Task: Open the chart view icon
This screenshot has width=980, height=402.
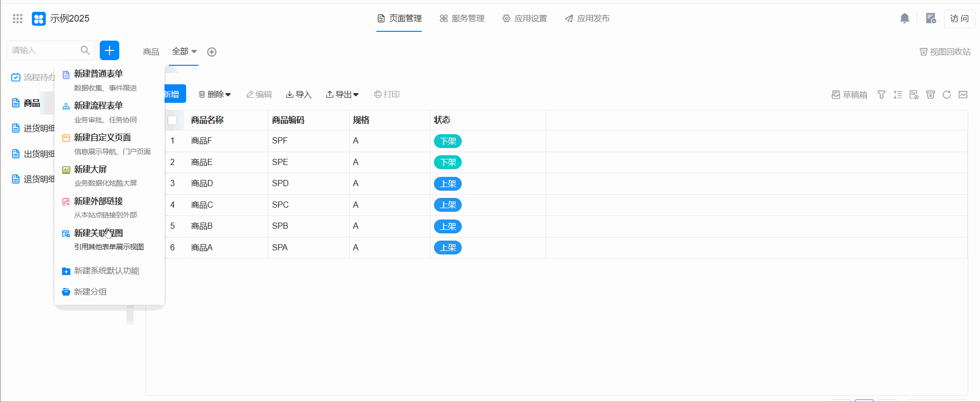Action: (x=963, y=95)
